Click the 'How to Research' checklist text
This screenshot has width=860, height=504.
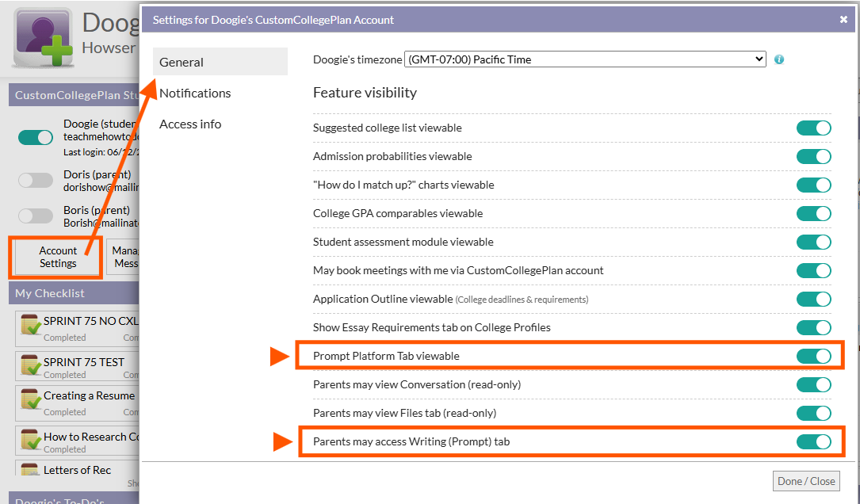tap(92, 437)
